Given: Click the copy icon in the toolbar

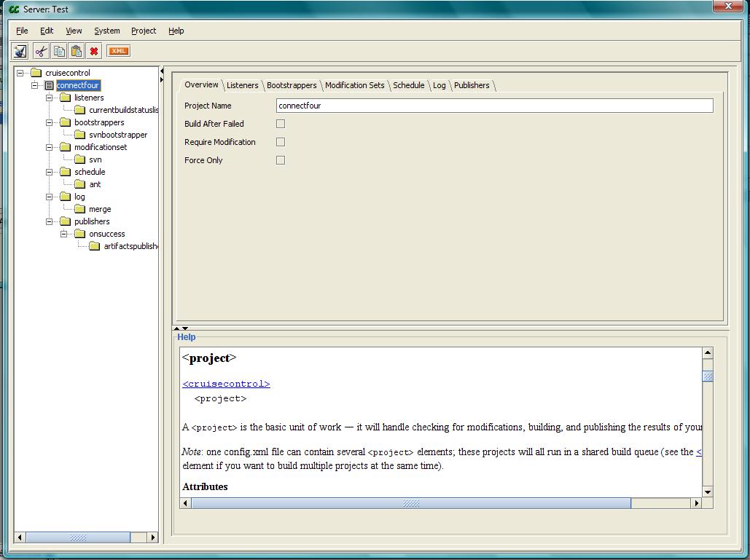Looking at the screenshot, I should (x=59, y=51).
